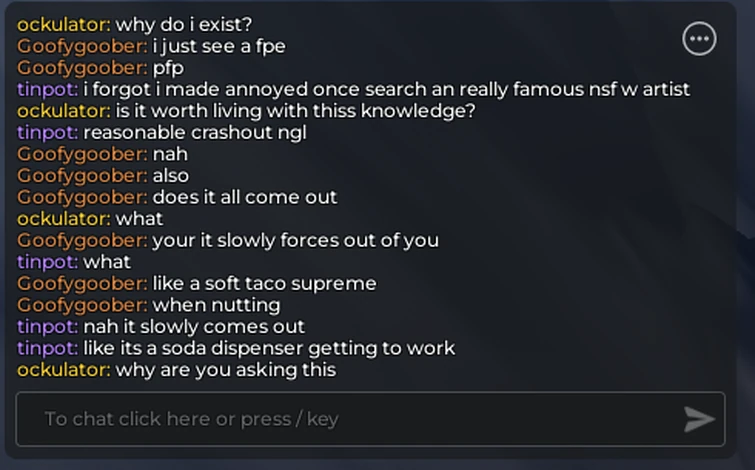Image resolution: width=755 pixels, height=470 pixels.
Task: Select tinpot's username beside the 'what' reply
Action: click(48, 262)
